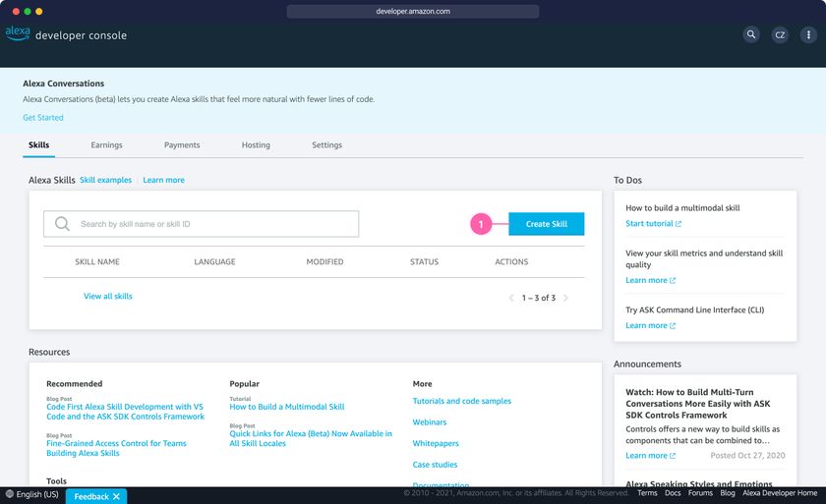Open the CZ user profile avatar
Screen dimensions: 826x504
pos(780,34)
